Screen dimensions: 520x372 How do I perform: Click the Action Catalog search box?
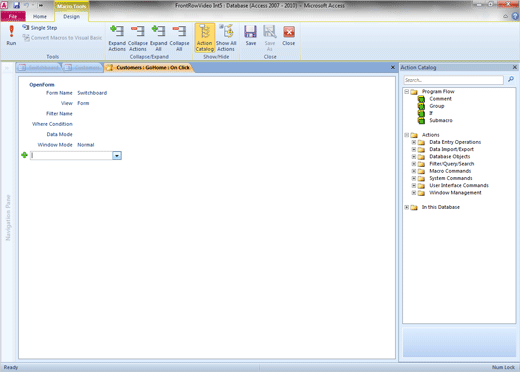(x=453, y=80)
